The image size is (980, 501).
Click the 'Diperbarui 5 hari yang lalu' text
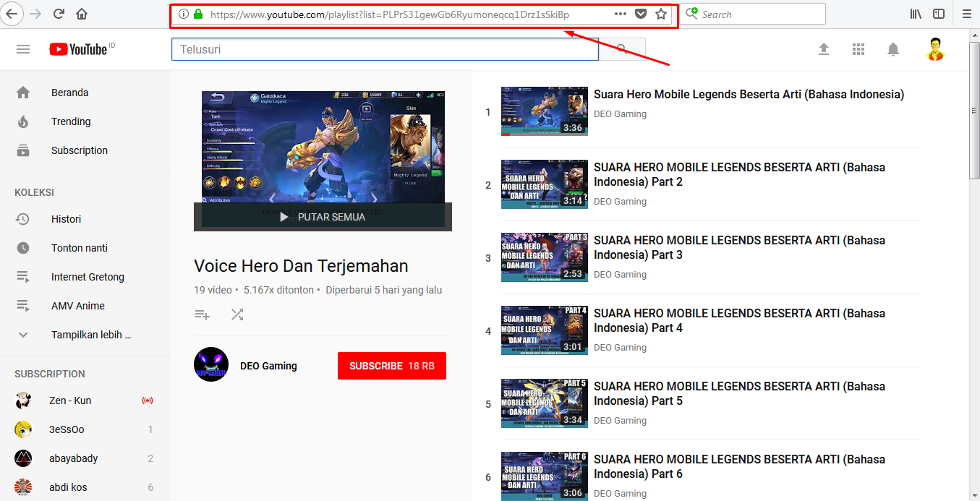point(384,290)
